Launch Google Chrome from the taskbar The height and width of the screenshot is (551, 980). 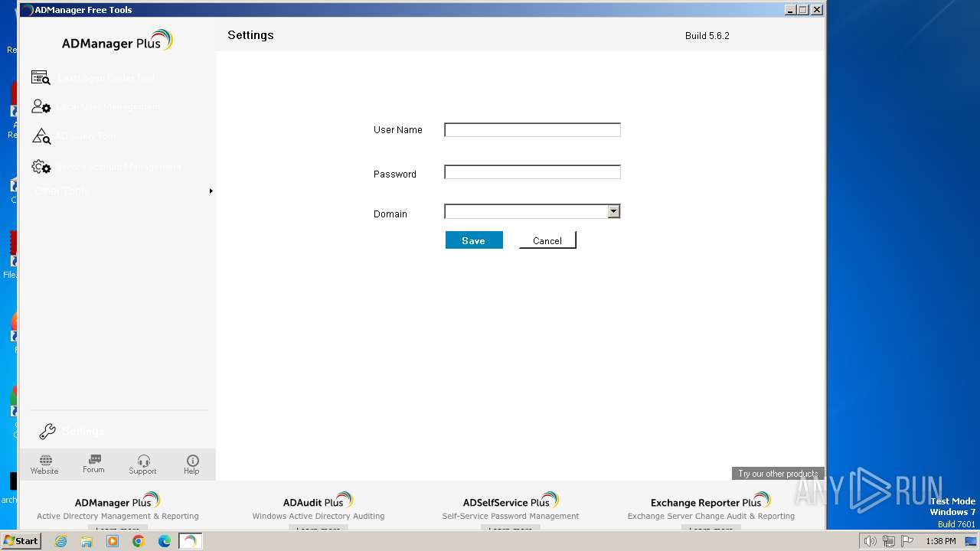click(x=139, y=541)
